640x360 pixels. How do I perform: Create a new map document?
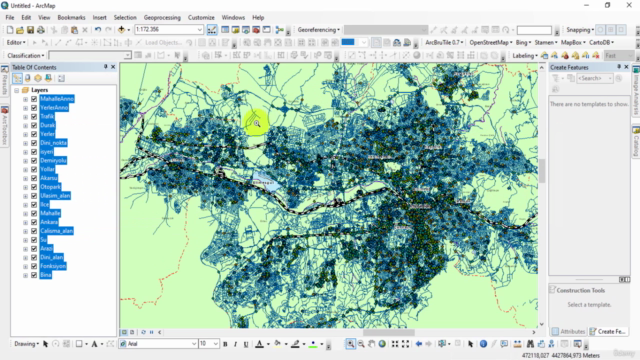(x=10, y=30)
